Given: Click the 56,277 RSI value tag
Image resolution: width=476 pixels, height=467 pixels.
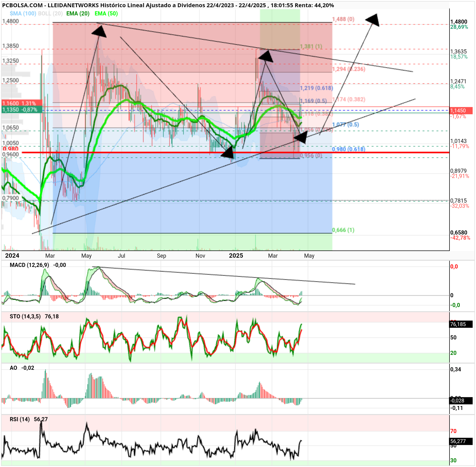Looking at the screenshot, I should point(461,441).
